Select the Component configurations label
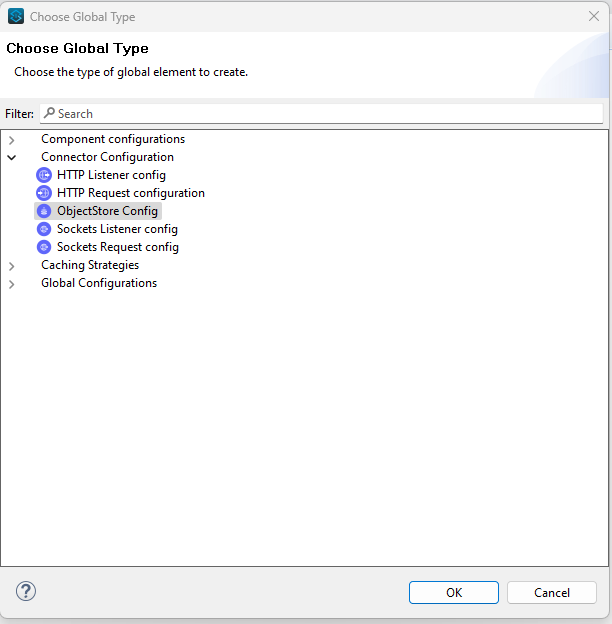 (112, 139)
